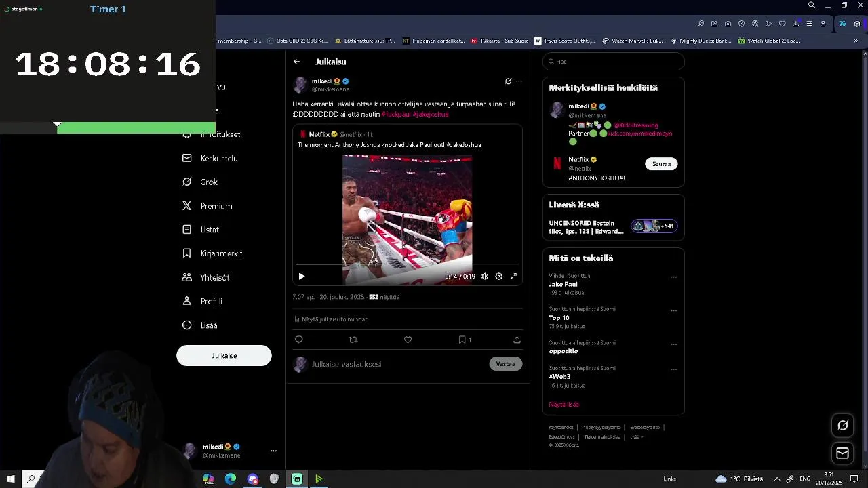Open the #Web3 trending topic
The image size is (868, 488).
pyautogui.click(x=559, y=377)
